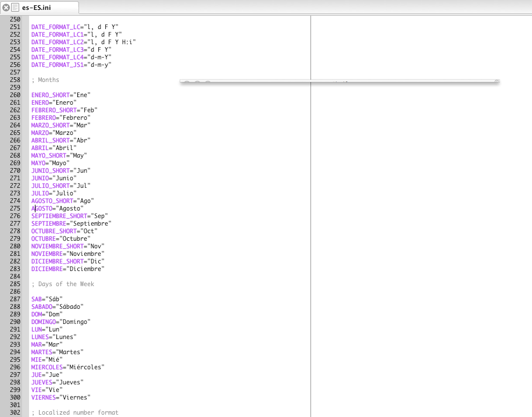532x417 pixels.
Task: Click line AGOSTO="Agosto"
Action: click(x=58, y=208)
